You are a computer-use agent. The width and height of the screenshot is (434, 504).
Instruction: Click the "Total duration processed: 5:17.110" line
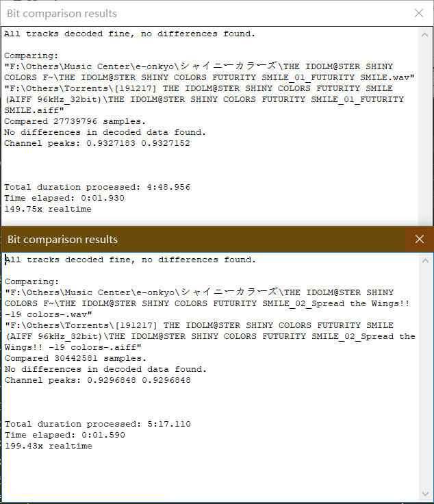click(98, 424)
